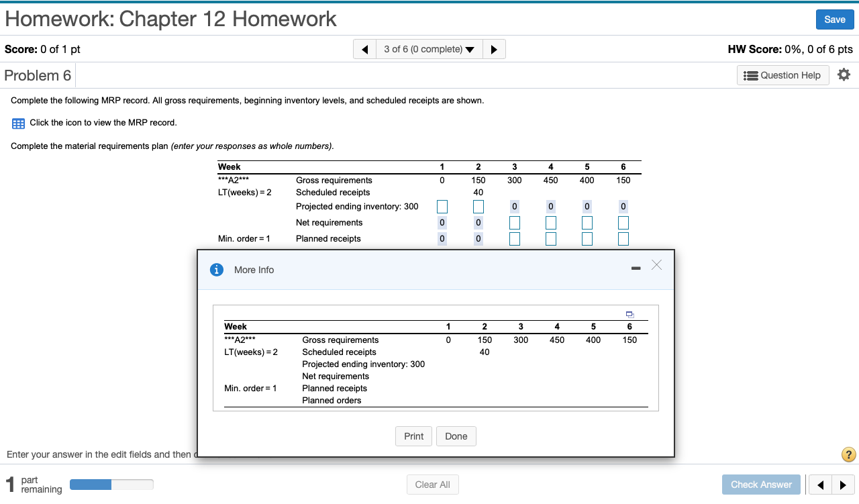This screenshot has width=859, height=504.
Task: Click the next problem arrow at the top
Action: click(x=494, y=48)
